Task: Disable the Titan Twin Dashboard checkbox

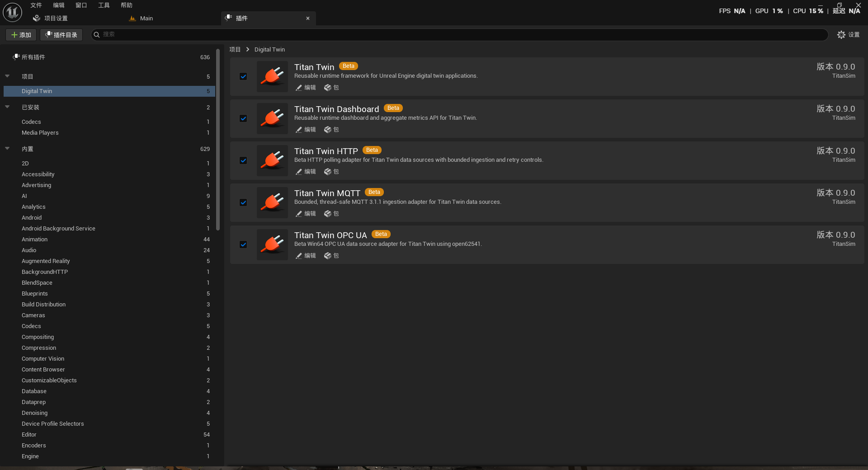Action: click(243, 118)
